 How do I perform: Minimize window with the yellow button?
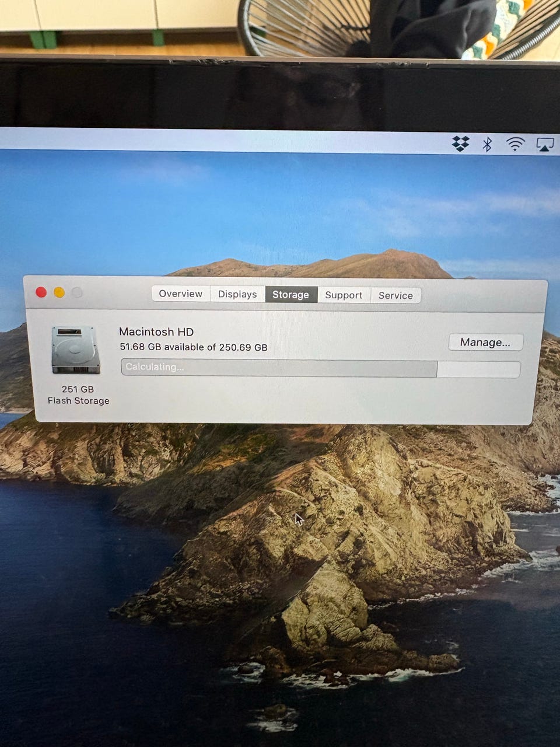point(59,292)
